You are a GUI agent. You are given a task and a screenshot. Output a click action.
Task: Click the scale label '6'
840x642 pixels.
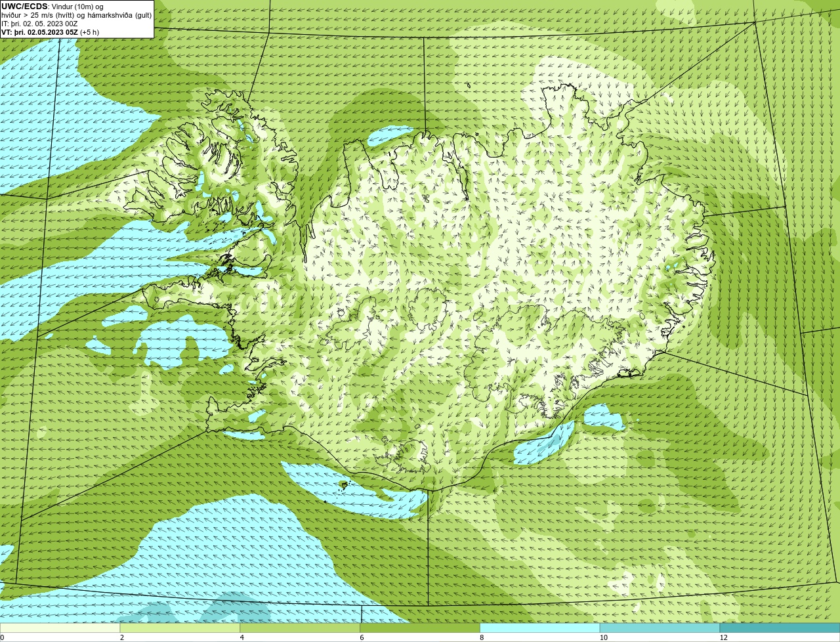362,637
